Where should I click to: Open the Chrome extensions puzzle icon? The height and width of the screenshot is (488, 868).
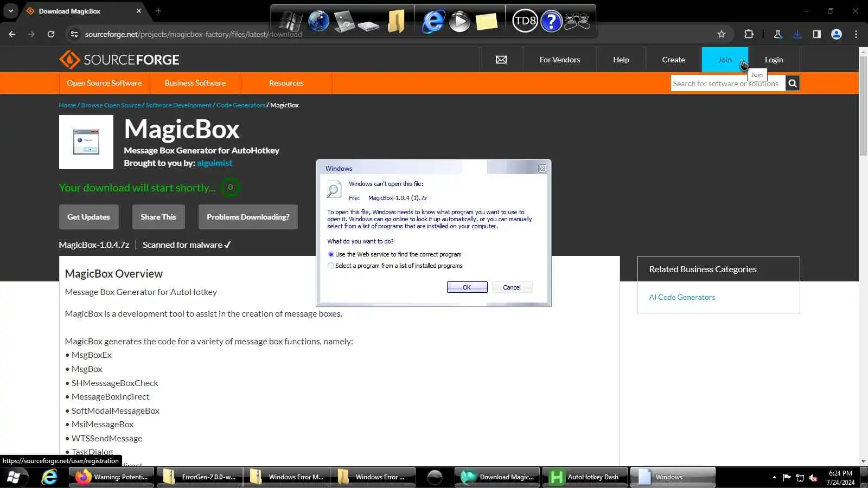click(x=749, y=34)
